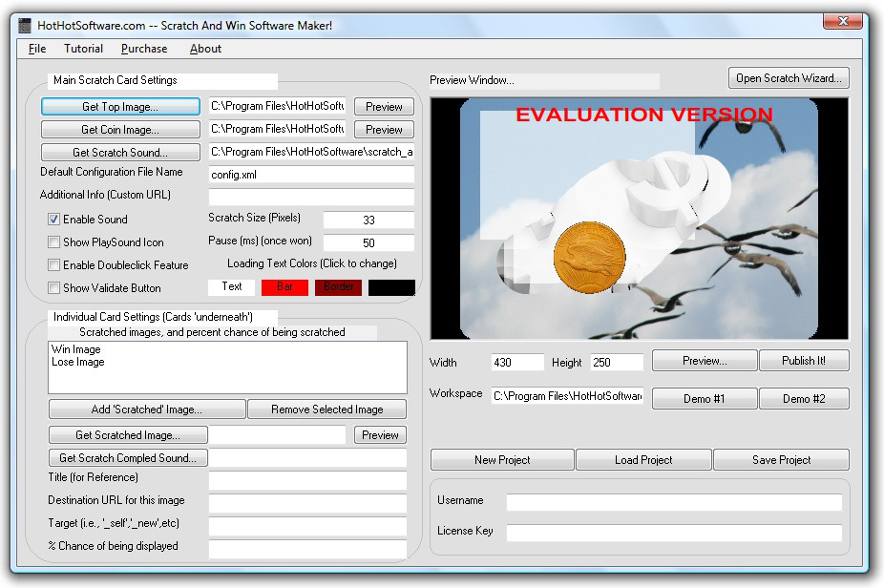Toggle Enable Doubleclick Feature checkbox
This screenshot has width=884, height=588.
point(54,265)
